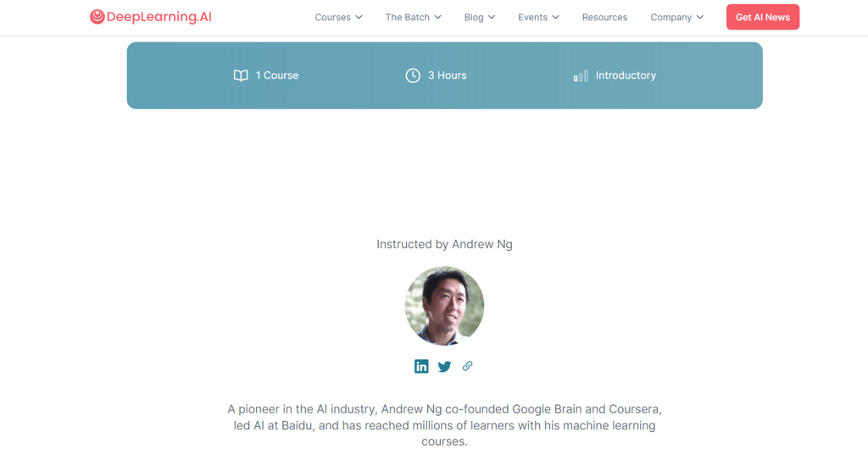Click the Get AI News button
The width and height of the screenshot is (868, 471).
point(763,17)
